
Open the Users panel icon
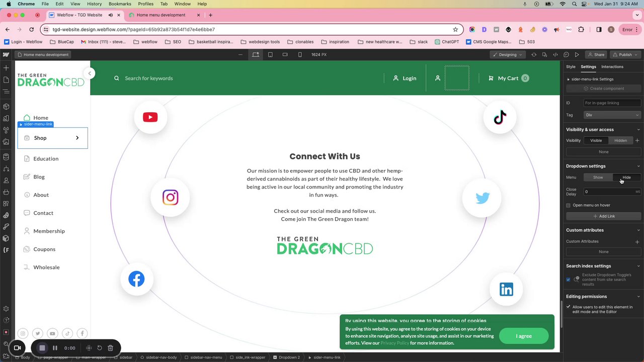[x=6, y=180]
